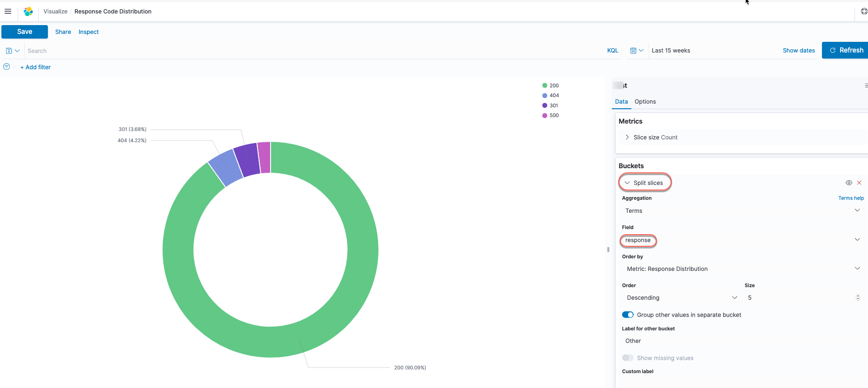Click the Save button
Screen dimensions: 868x388
pyautogui.click(x=25, y=32)
